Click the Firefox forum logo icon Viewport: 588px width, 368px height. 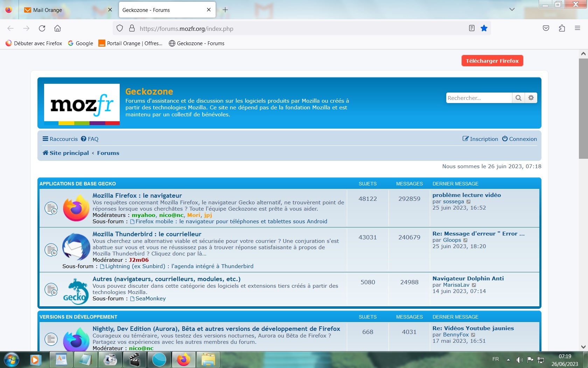tap(76, 208)
